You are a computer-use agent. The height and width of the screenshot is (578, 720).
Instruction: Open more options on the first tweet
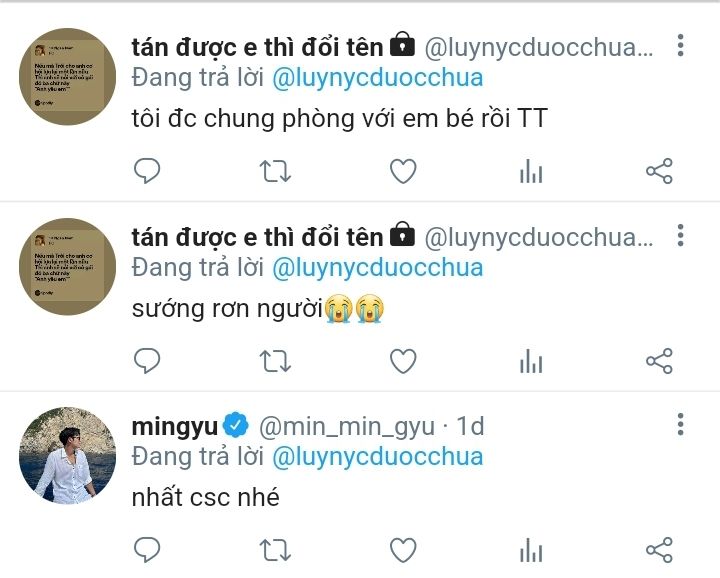coord(681,45)
